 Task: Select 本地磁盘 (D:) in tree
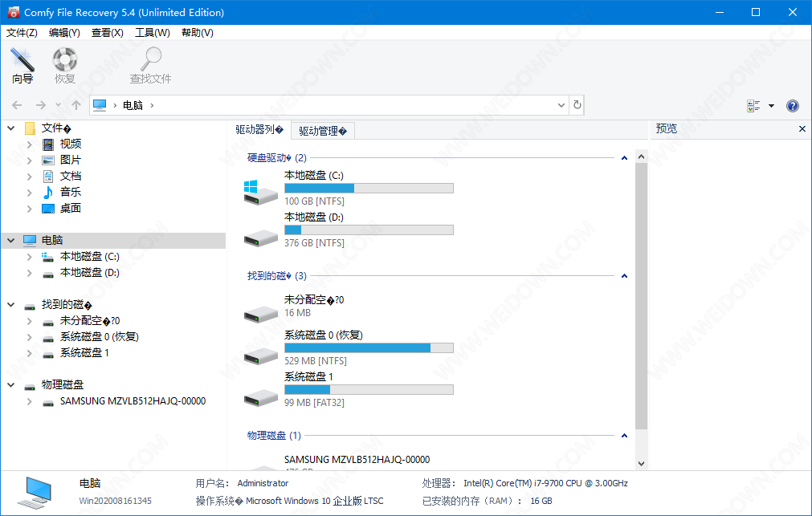click(x=90, y=272)
